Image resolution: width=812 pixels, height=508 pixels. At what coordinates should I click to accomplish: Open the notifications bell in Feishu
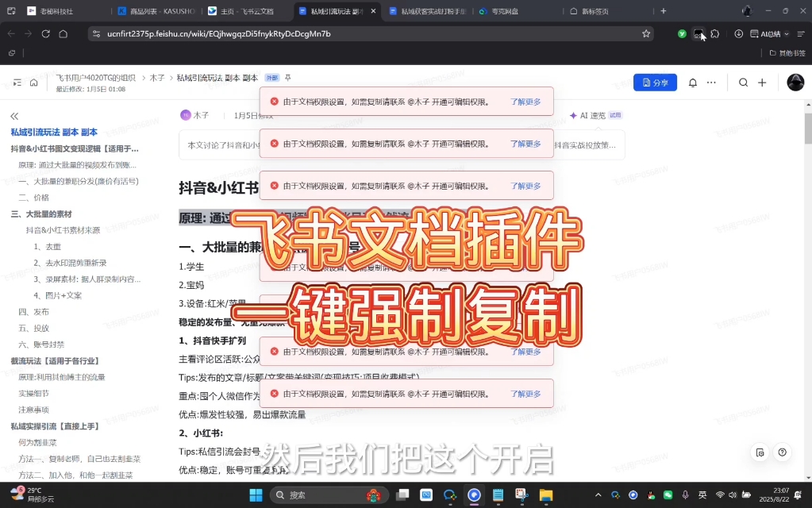click(x=692, y=83)
